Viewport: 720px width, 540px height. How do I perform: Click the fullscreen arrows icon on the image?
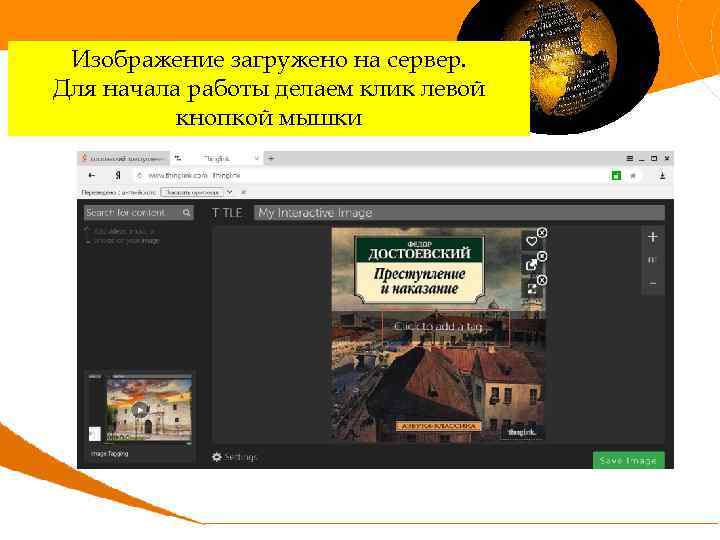[x=531, y=289]
